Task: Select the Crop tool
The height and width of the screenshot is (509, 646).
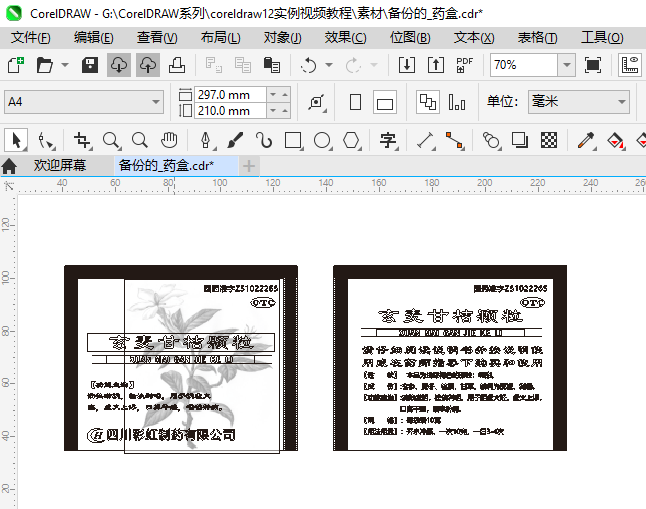Action: pyautogui.click(x=82, y=141)
